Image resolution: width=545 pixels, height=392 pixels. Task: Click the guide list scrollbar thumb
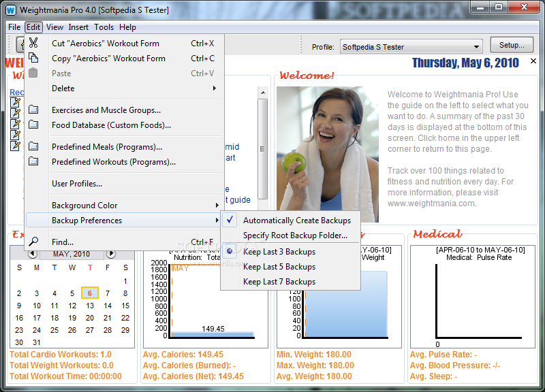click(263, 148)
